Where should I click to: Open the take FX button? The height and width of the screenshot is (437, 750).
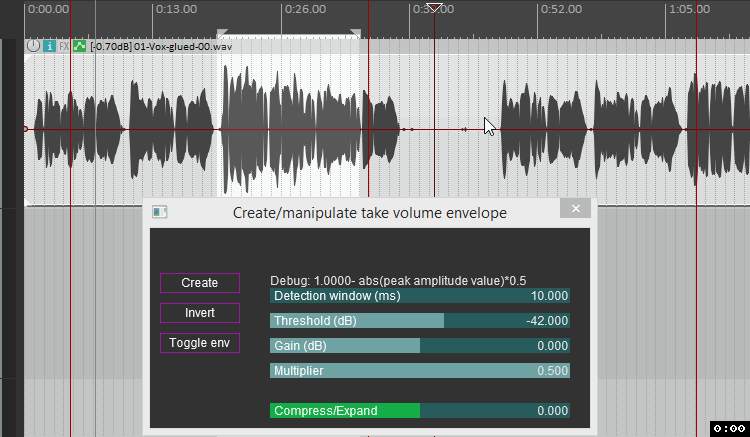point(64,46)
